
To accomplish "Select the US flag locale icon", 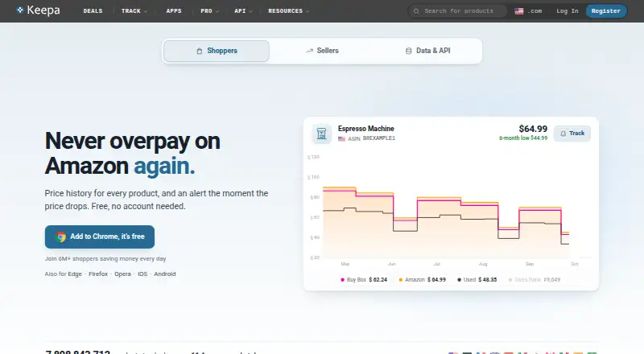I will tap(519, 11).
